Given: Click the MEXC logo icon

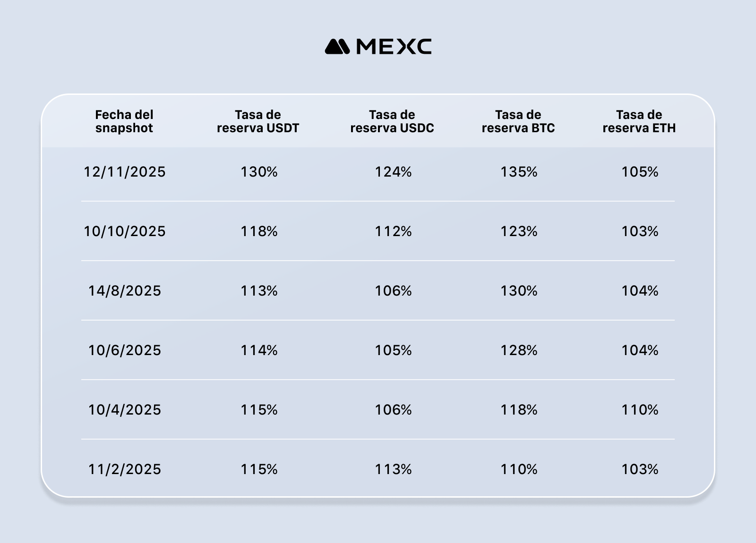Looking at the screenshot, I should pyautogui.click(x=337, y=47).
